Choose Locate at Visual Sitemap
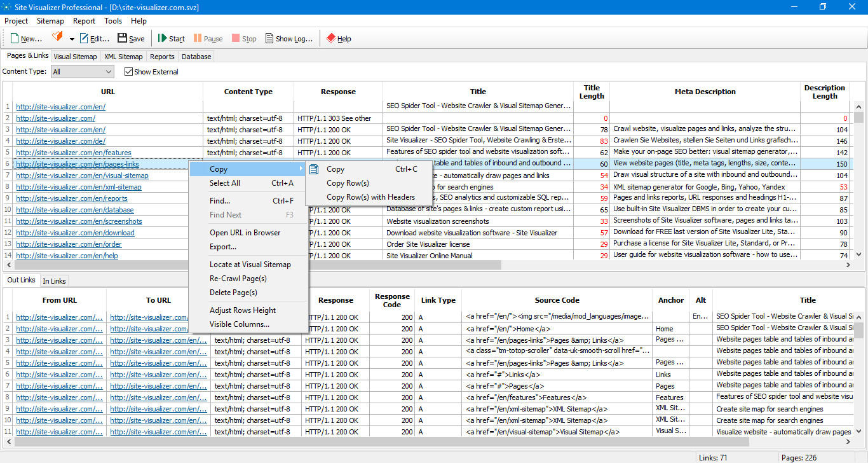 click(248, 265)
